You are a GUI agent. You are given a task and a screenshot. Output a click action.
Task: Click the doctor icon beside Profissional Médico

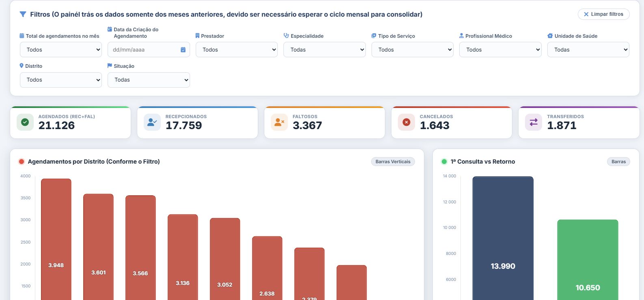pyautogui.click(x=461, y=36)
